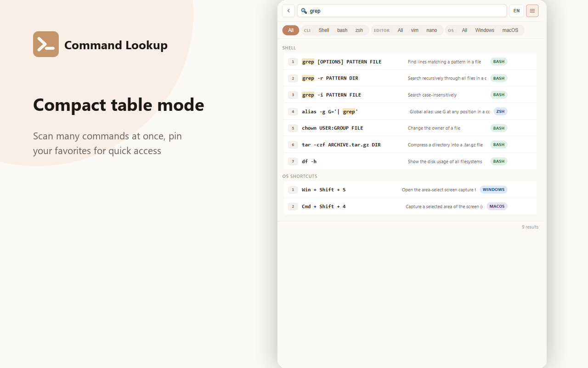Click the back arrow button
Image resolution: width=588 pixels, height=368 pixels.
click(x=288, y=11)
